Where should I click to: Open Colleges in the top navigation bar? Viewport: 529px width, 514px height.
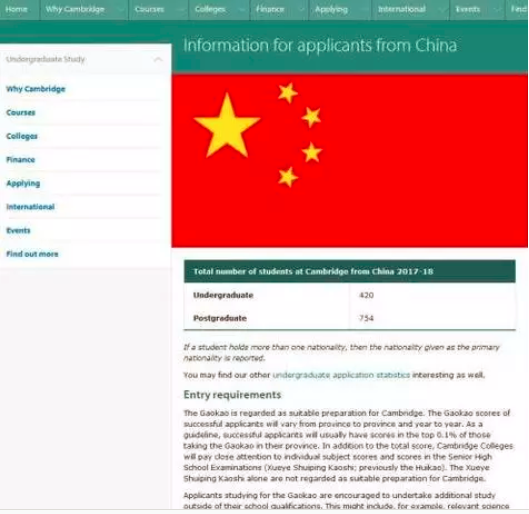pos(210,9)
